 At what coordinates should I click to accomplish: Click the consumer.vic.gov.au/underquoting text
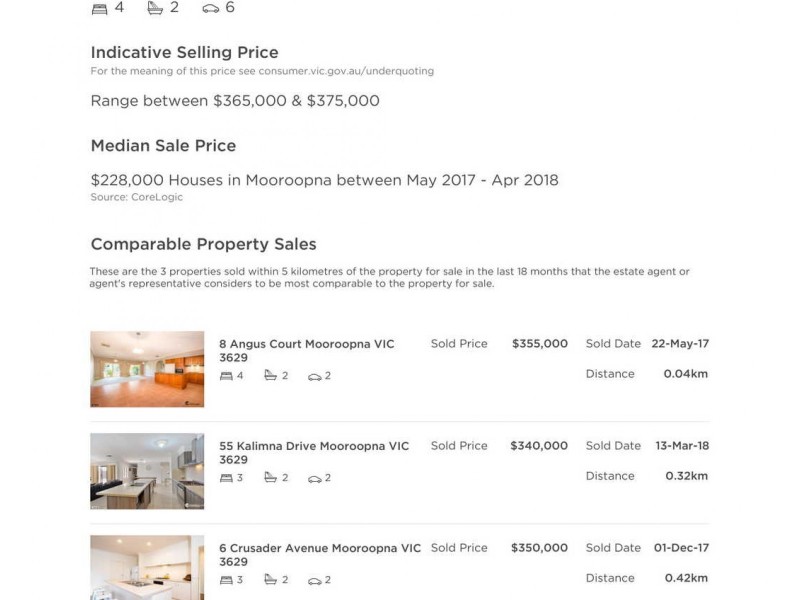pos(346,71)
